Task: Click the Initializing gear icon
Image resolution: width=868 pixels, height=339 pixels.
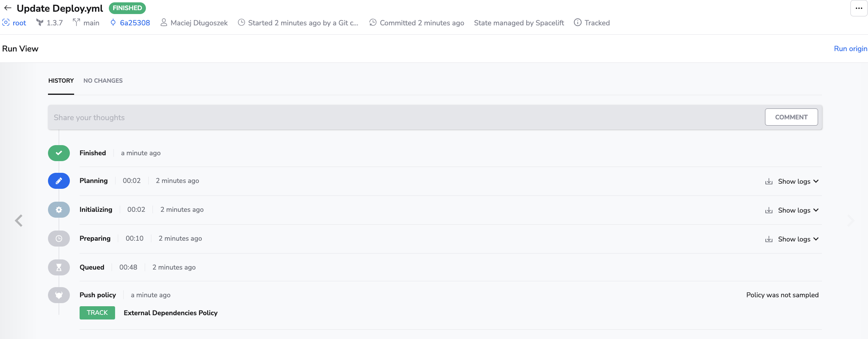Action: pyautogui.click(x=59, y=210)
